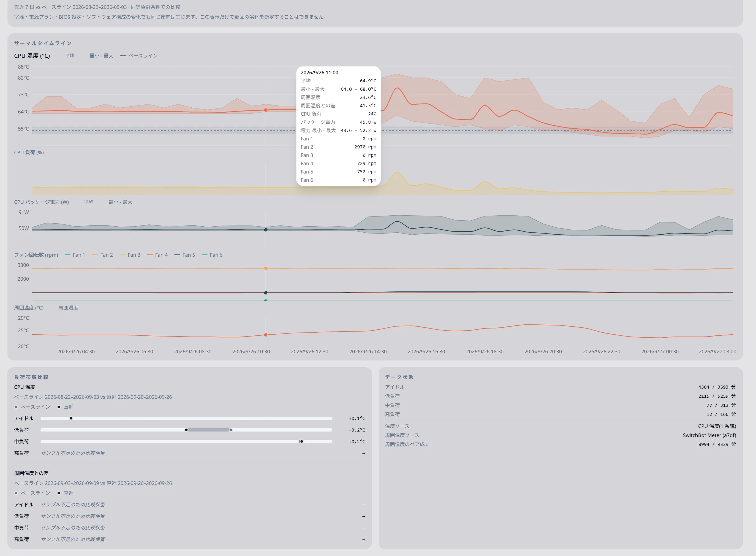756x556 pixels.
Task: Click the 2970 rpm value for Fan 2 in the tooltip
Action: [365, 147]
